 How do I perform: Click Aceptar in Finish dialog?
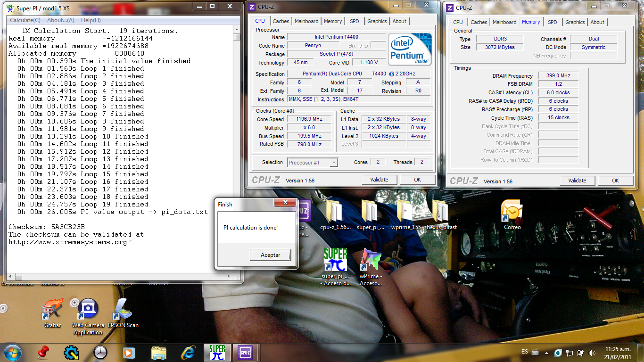(x=271, y=255)
